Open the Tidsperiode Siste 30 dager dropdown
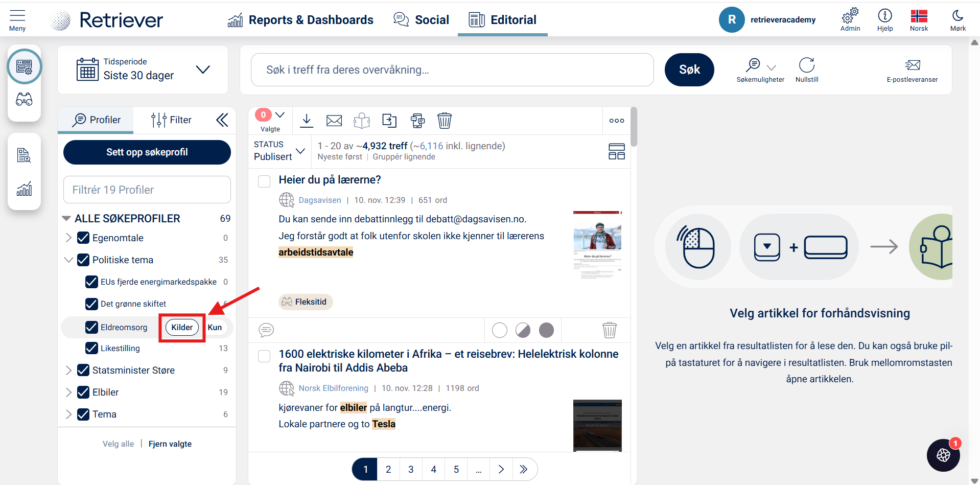Screen dimensions: 980x485 [x=143, y=70]
